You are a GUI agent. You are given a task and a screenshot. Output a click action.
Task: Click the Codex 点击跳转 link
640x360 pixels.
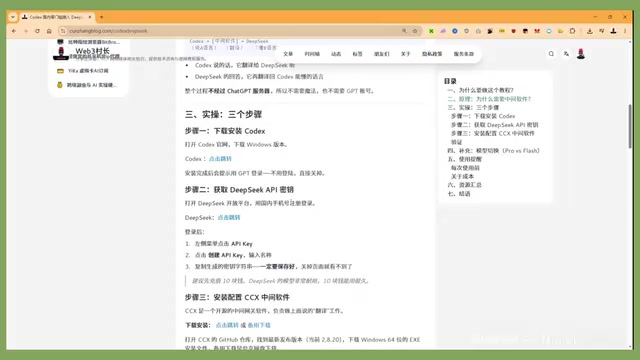pos(220,159)
